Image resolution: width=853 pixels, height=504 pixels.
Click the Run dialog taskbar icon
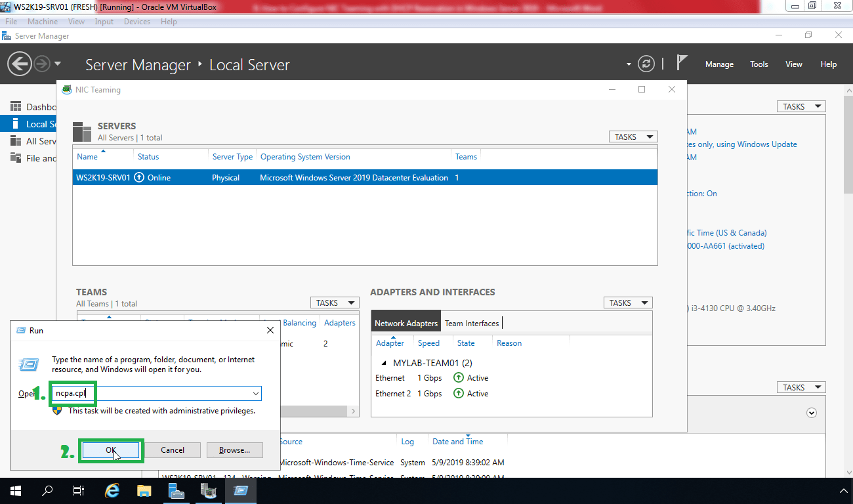pyautogui.click(x=240, y=490)
